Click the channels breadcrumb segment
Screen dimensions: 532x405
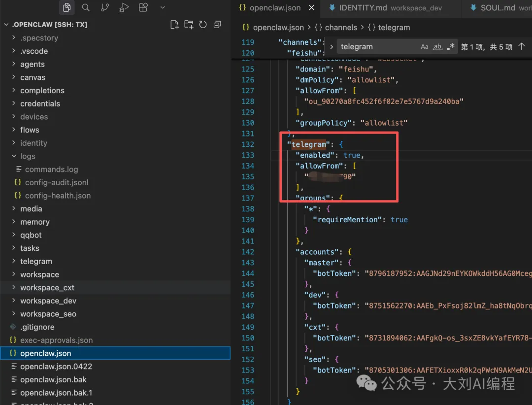(340, 28)
